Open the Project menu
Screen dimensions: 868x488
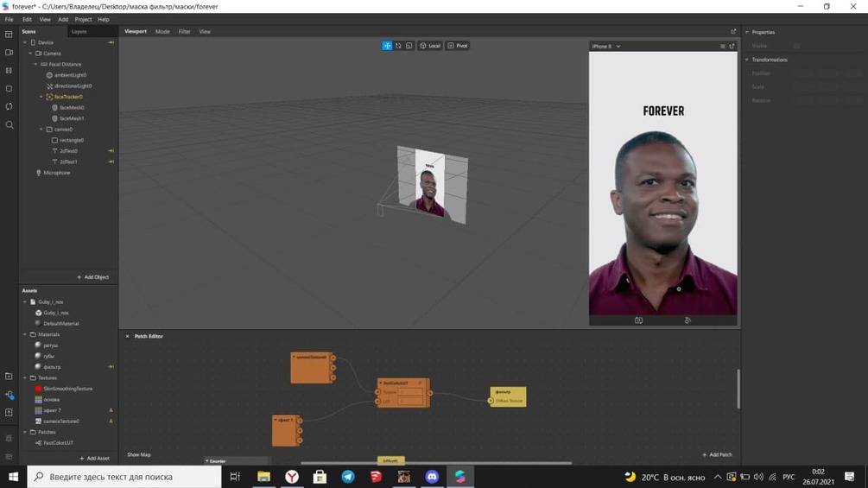83,19
